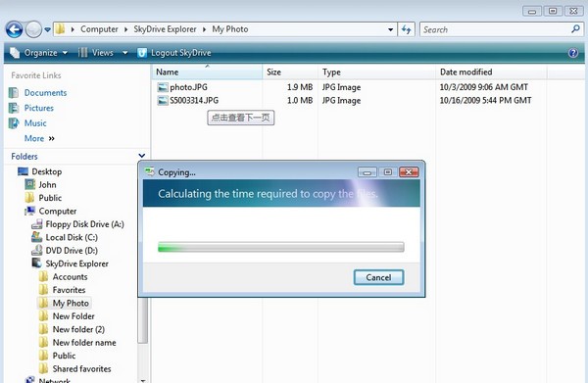Select Desktop in the folder tree

click(x=47, y=171)
